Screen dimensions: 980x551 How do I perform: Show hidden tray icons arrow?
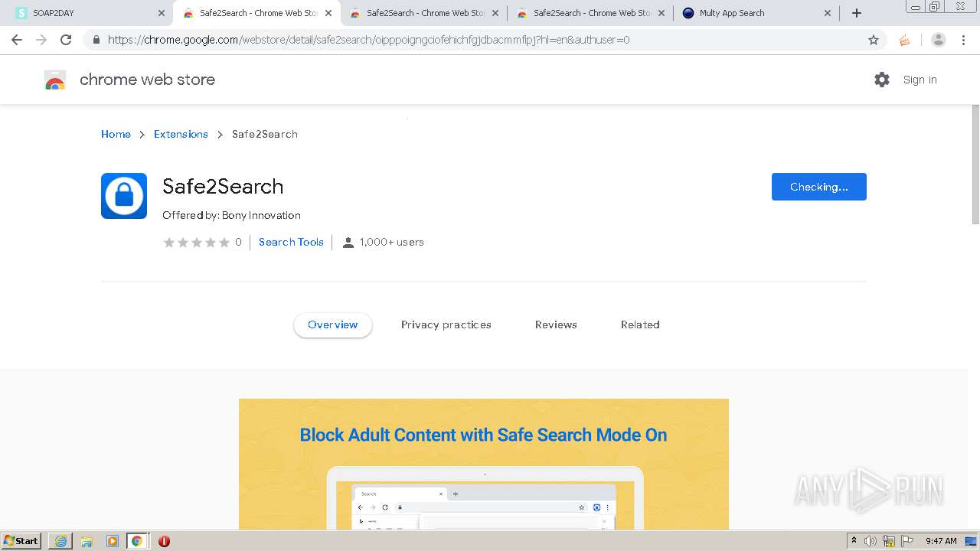pyautogui.click(x=854, y=541)
